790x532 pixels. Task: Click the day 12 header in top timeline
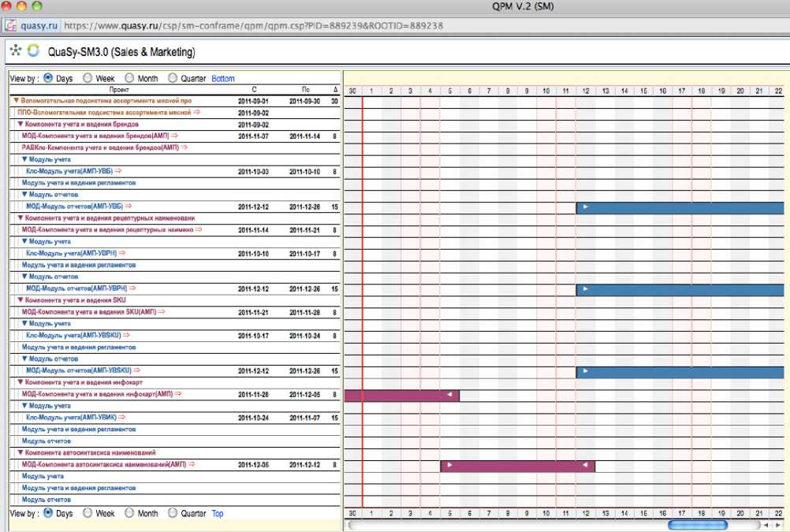coord(586,91)
